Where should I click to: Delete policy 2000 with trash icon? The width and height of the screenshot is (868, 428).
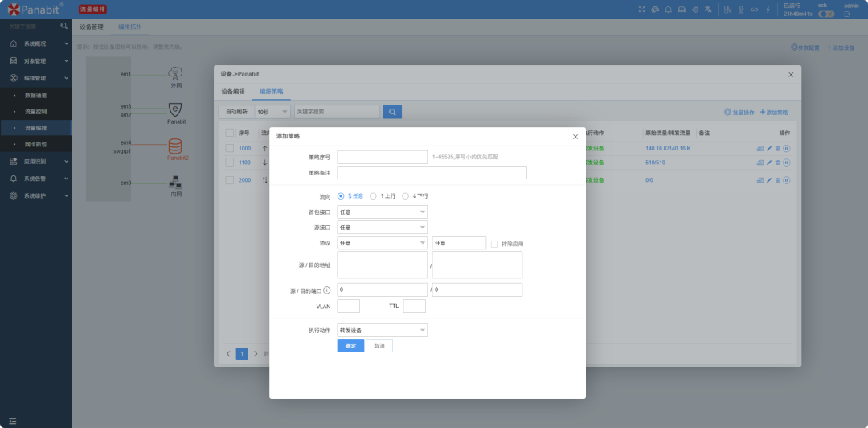tap(778, 180)
